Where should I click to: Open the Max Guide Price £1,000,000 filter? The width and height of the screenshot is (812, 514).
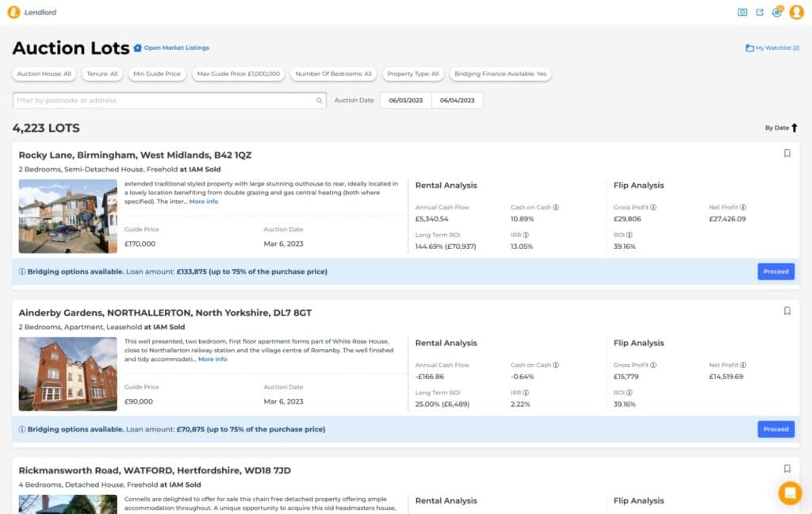238,74
